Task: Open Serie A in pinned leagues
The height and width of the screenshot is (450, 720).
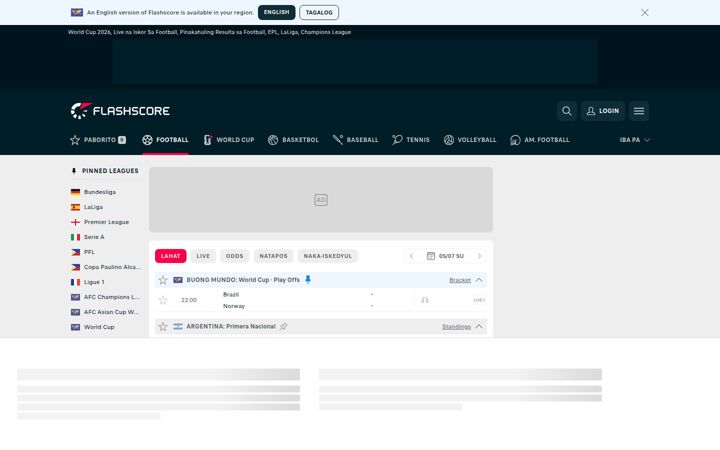Action: (x=94, y=237)
